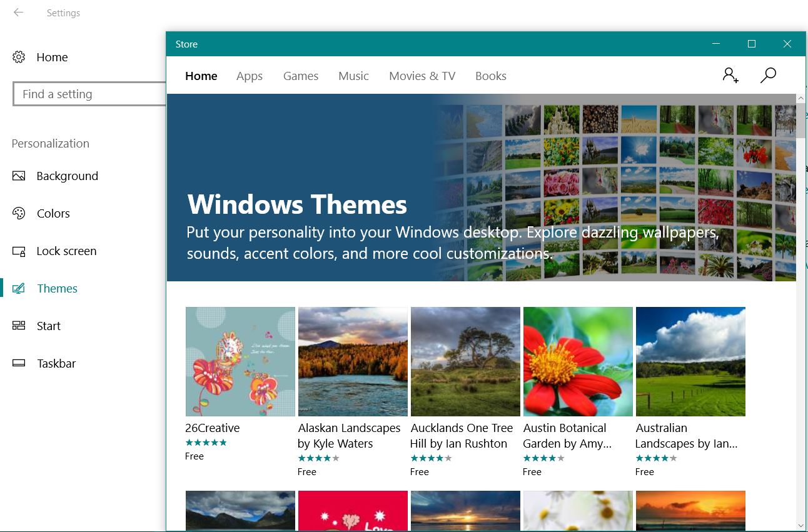The width and height of the screenshot is (808, 532).
Task: Select Lock screen in Personalization list
Action: click(66, 251)
